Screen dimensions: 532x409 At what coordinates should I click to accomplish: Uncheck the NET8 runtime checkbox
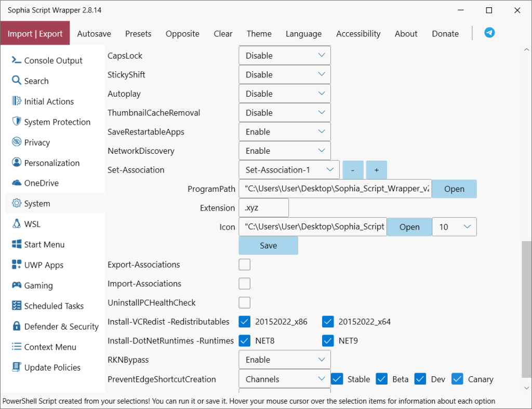[x=244, y=340]
